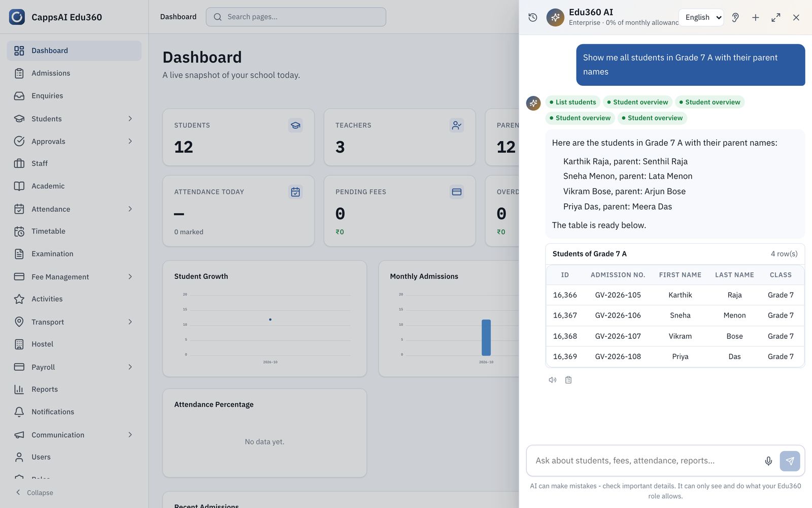Focus the Search pages field
This screenshot has height=508, width=812.
coord(296,17)
